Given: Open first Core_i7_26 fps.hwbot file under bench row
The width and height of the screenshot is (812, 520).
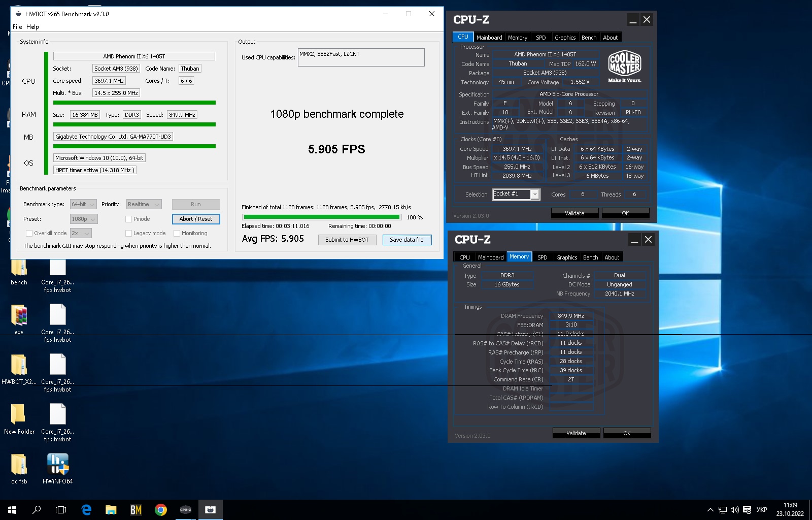Looking at the screenshot, I should click(57, 276).
